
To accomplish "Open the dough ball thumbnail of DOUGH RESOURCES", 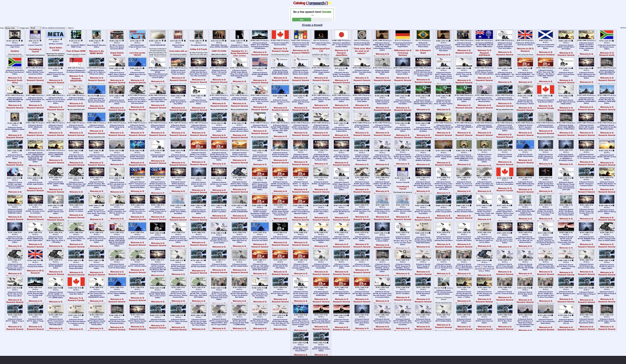I will [158, 35].
